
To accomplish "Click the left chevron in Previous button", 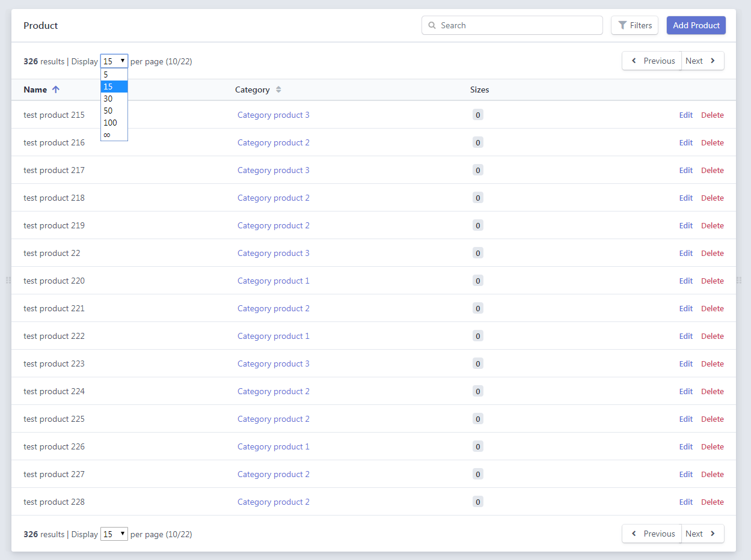I will pos(634,61).
